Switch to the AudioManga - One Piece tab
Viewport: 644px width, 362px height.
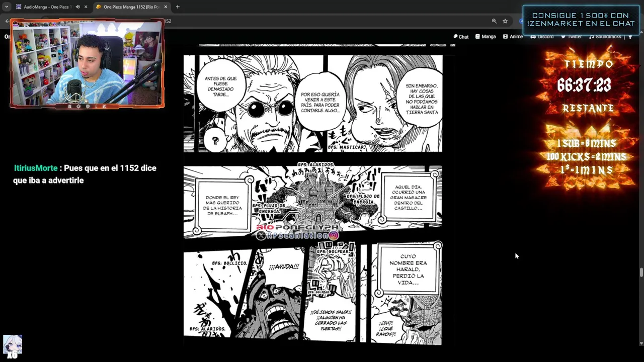click(52, 7)
